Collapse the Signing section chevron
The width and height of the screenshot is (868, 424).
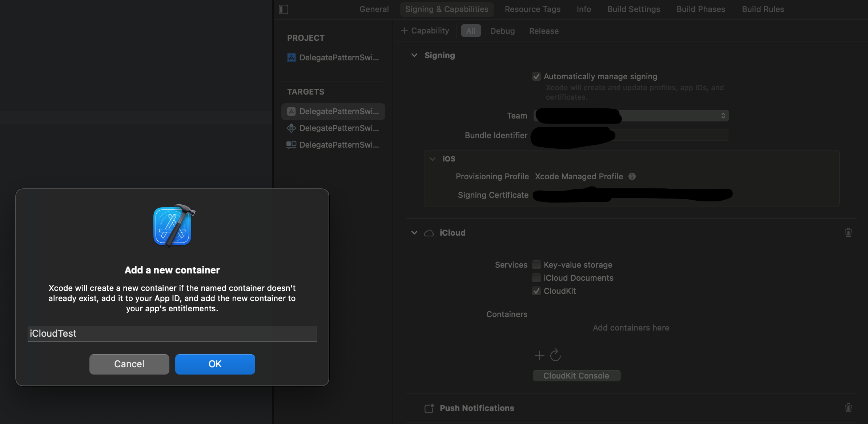pos(414,55)
